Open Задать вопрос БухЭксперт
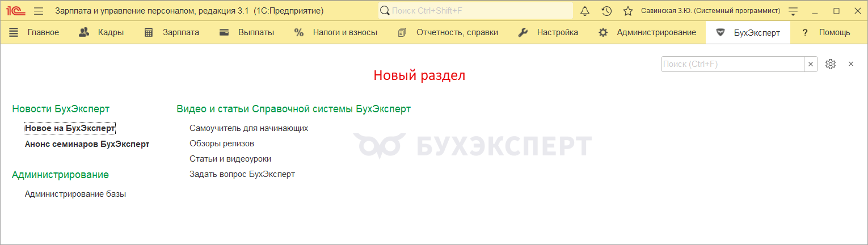 click(x=242, y=174)
